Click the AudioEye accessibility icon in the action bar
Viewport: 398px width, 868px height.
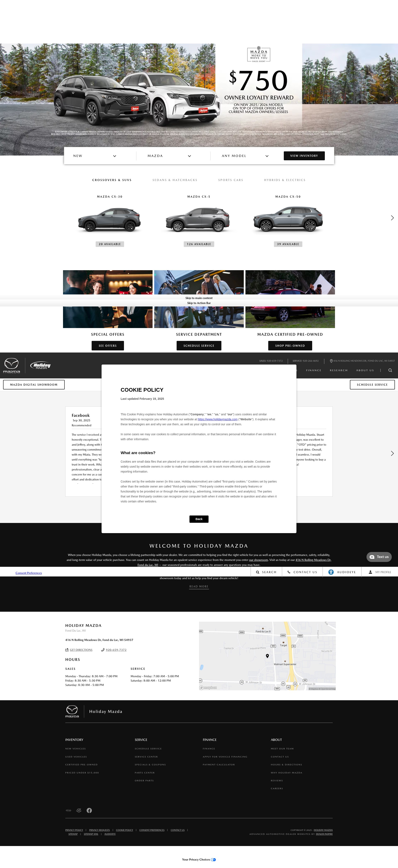pyautogui.click(x=331, y=572)
